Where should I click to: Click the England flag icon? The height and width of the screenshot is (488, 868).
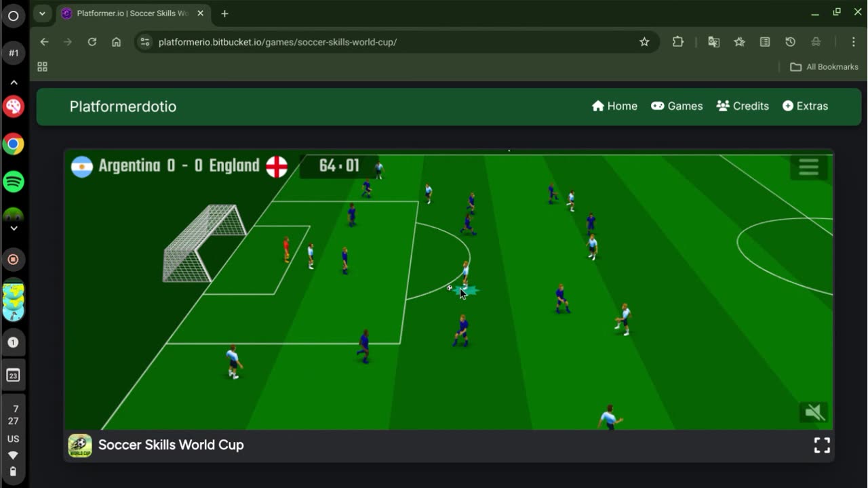pyautogui.click(x=277, y=167)
